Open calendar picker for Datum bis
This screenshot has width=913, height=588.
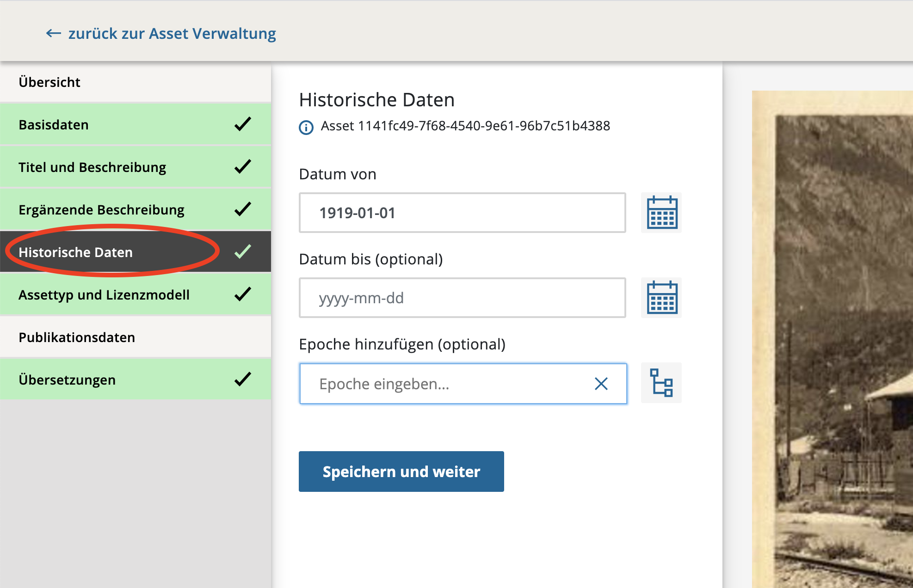pyautogui.click(x=661, y=298)
